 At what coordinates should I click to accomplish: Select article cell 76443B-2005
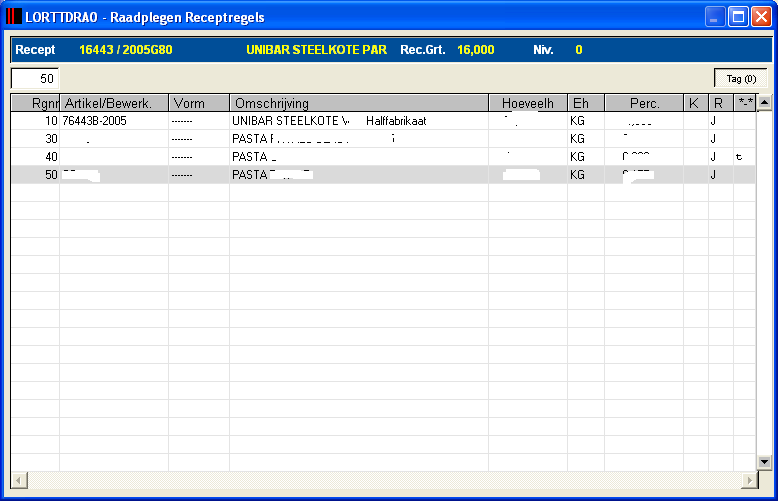pyautogui.click(x=94, y=121)
